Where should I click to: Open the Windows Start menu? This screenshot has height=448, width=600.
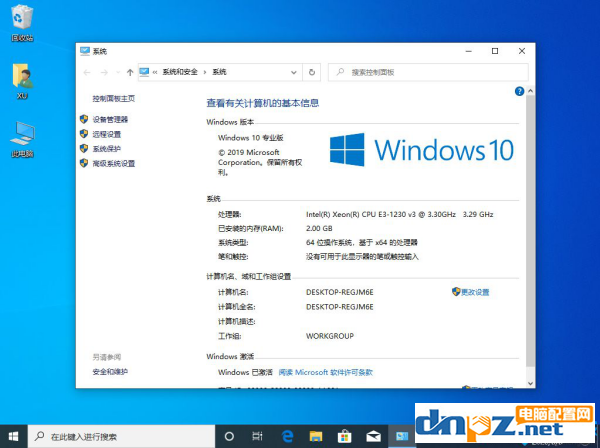(x=13, y=436)
